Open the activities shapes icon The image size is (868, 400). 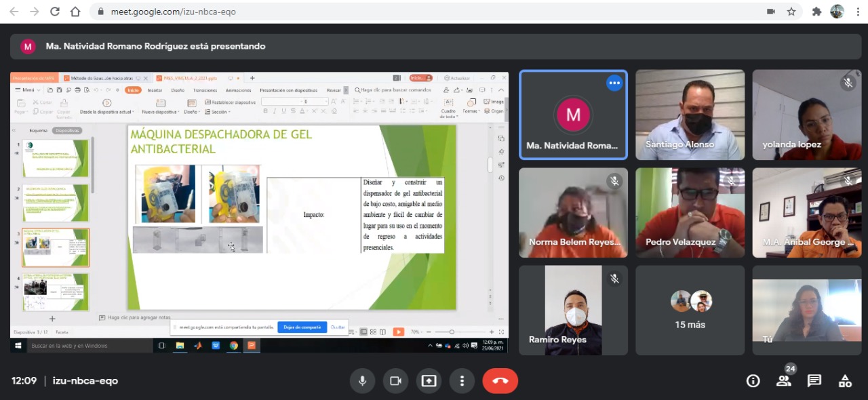(845, 381)
